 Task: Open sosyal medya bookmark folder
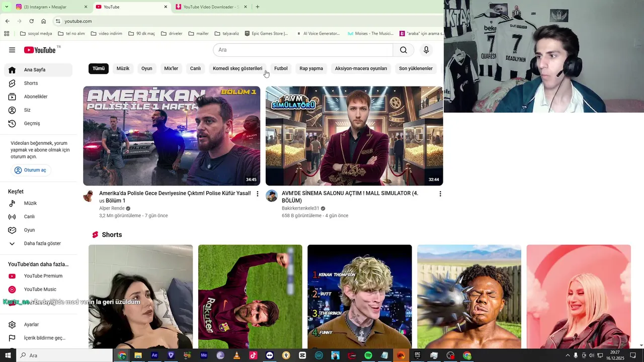tap(36, 34)
